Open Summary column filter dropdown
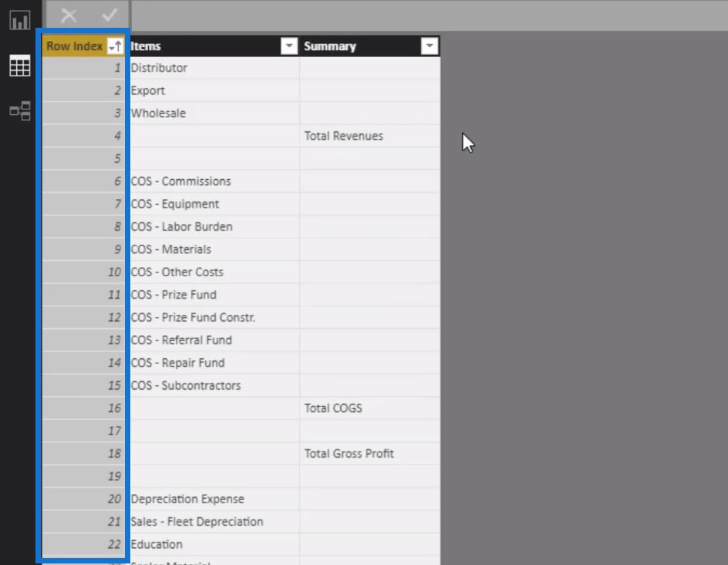 (x=430, y=46)
